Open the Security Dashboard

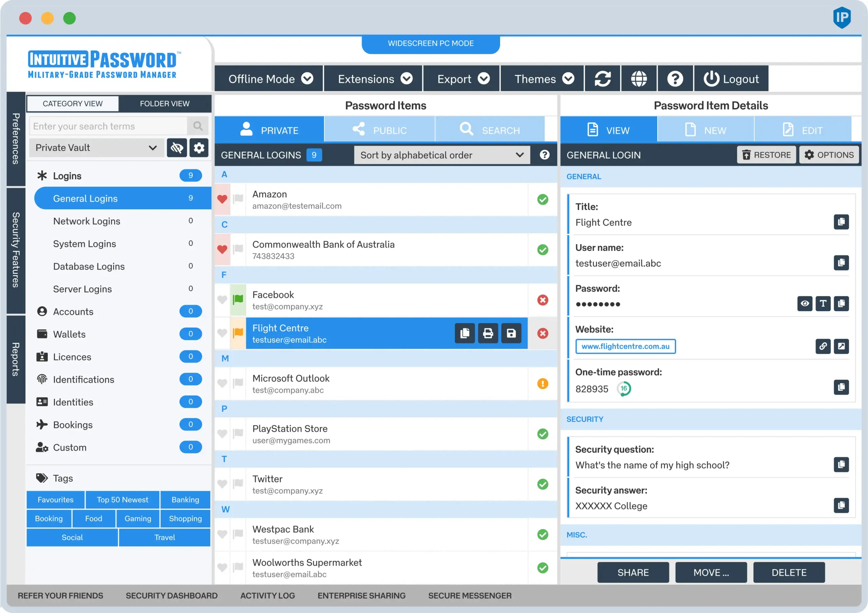pyautogui.click(x=171, y=596)
